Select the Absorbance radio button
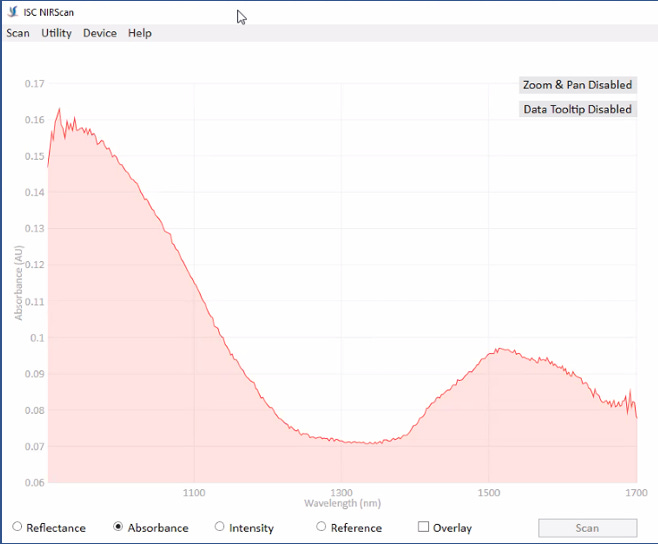 coord(118,526)
